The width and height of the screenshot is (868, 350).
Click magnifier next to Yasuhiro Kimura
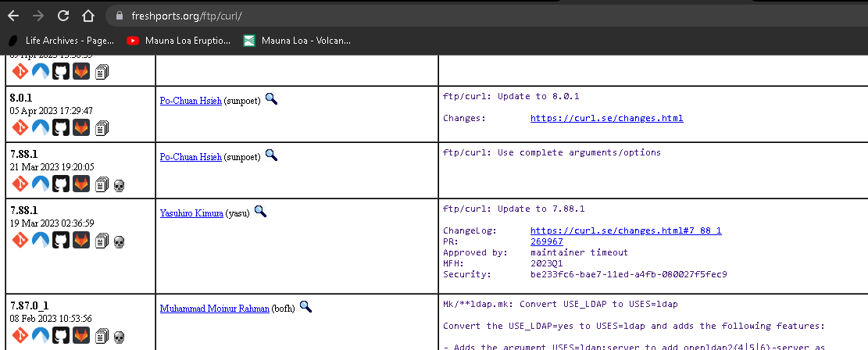pos(260,211)
